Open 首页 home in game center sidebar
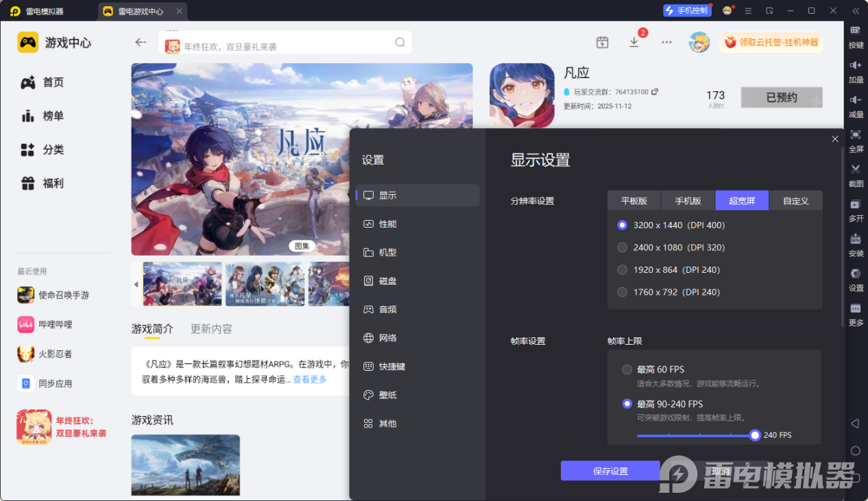 [x=43, y=82]
